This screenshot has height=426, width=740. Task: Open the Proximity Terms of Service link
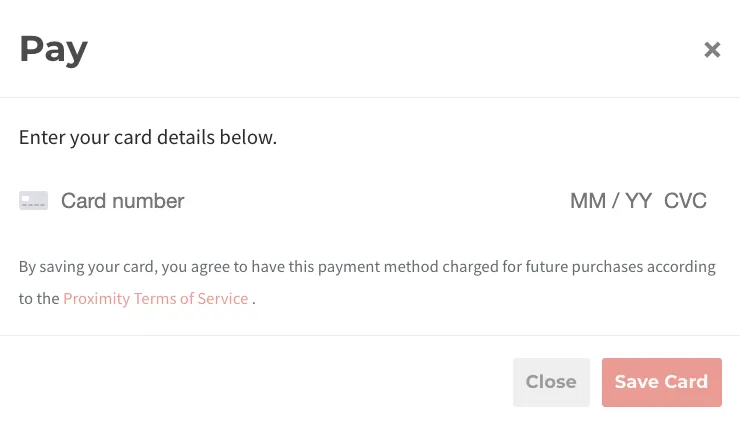(x=156, y=299)
